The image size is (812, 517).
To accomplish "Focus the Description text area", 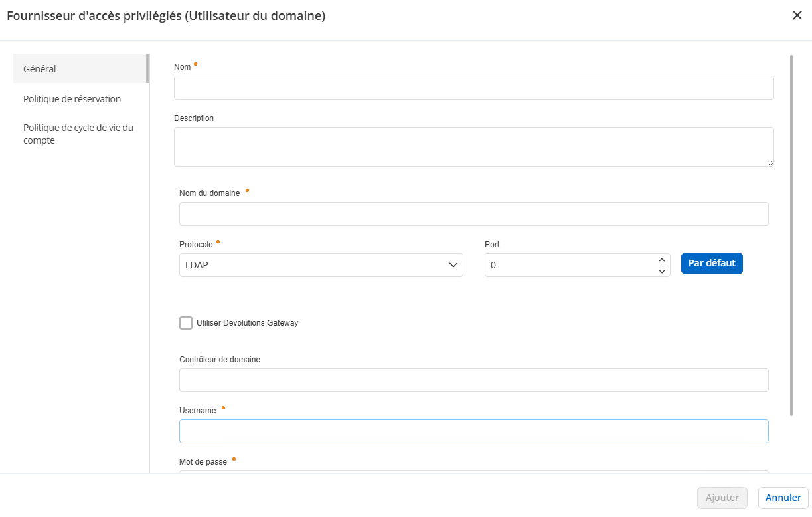I will point(474,146).
